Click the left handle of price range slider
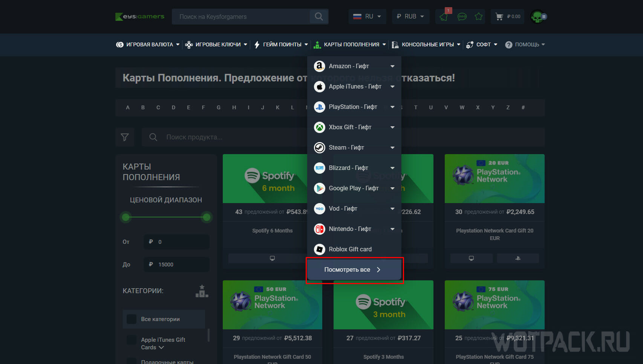 (126, 217)
